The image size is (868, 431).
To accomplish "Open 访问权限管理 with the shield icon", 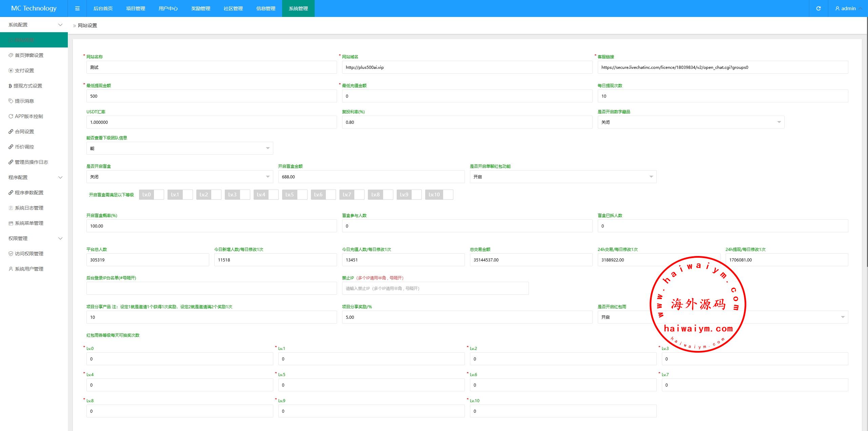I will click(x=29, y=254).
